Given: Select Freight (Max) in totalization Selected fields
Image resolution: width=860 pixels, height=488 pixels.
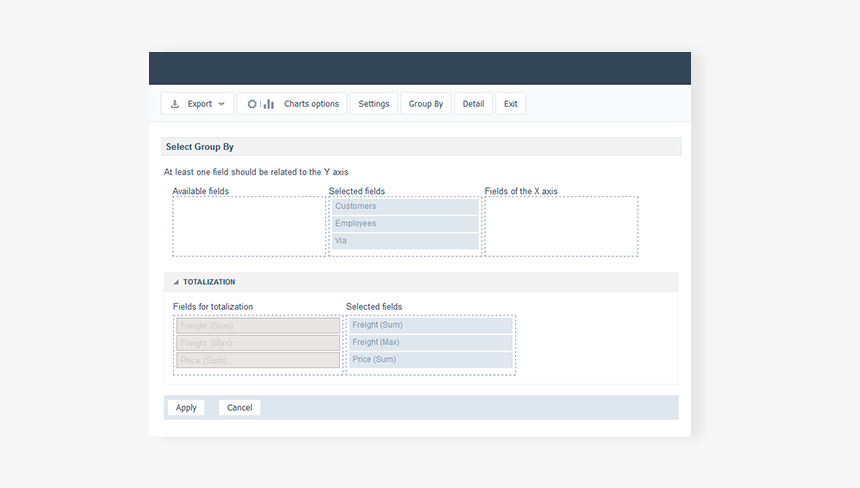Looking at the screenshot, I should pos(430,342).
